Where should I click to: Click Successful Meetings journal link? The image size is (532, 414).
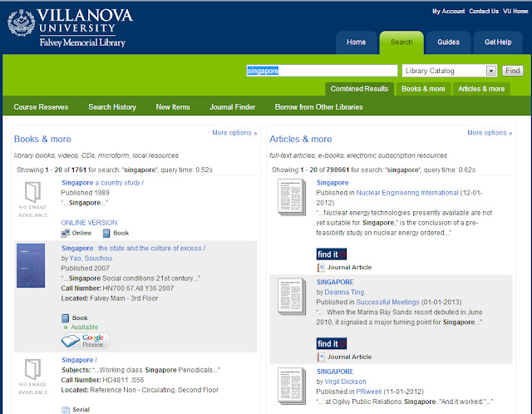tap(388, 303)
